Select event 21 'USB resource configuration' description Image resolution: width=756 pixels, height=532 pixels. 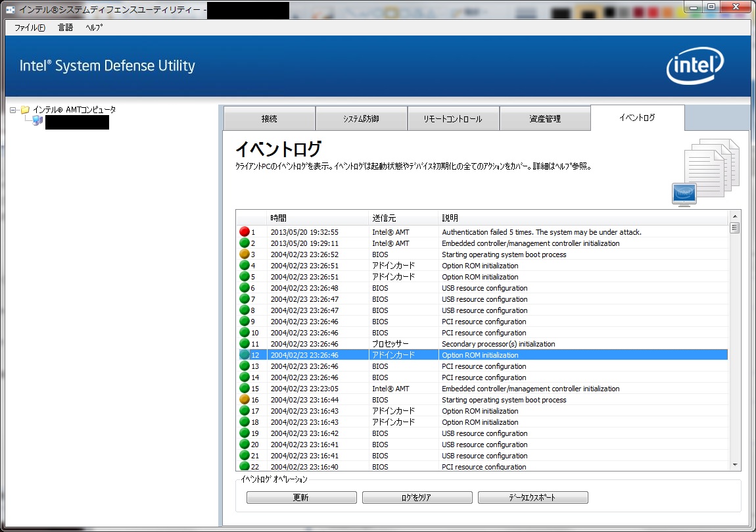484,455
